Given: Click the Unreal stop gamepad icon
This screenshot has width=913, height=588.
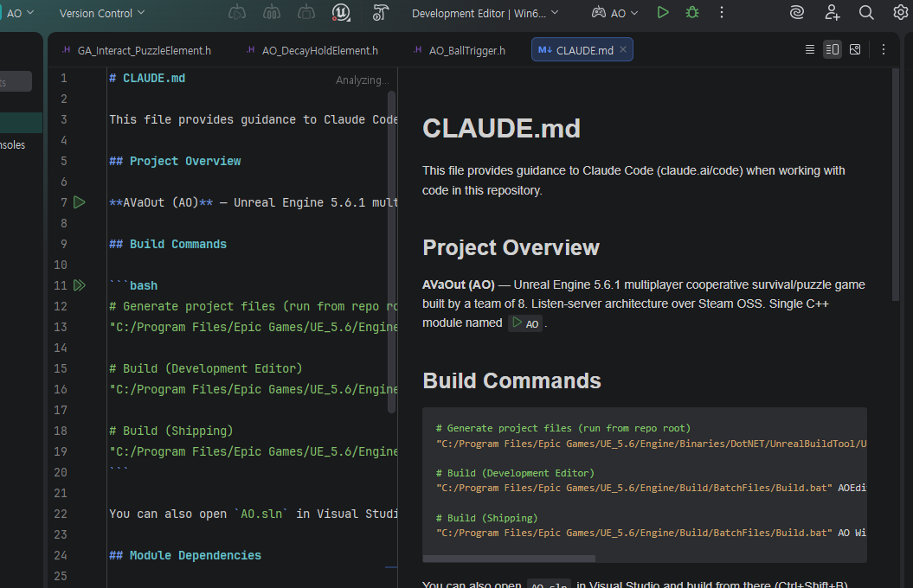Looking at the screenshot, I should point(306,12).
